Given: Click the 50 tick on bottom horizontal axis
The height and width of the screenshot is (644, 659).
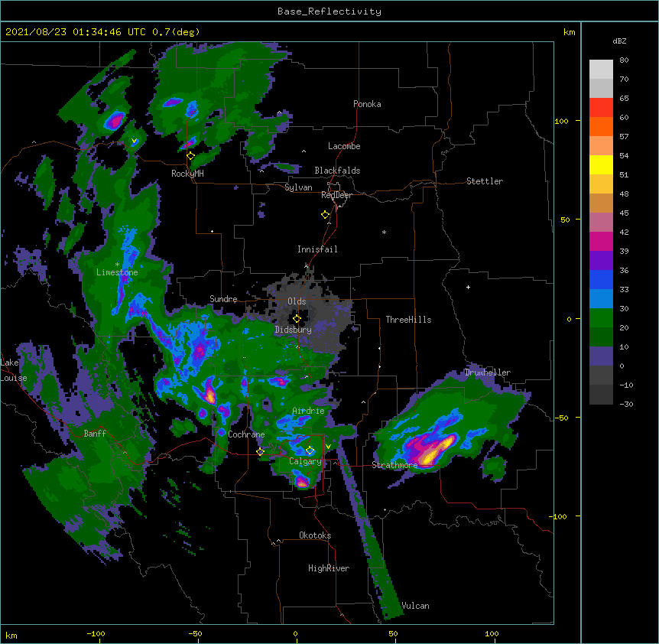Looking at the screenshot, I should click(x=393, y=633).
